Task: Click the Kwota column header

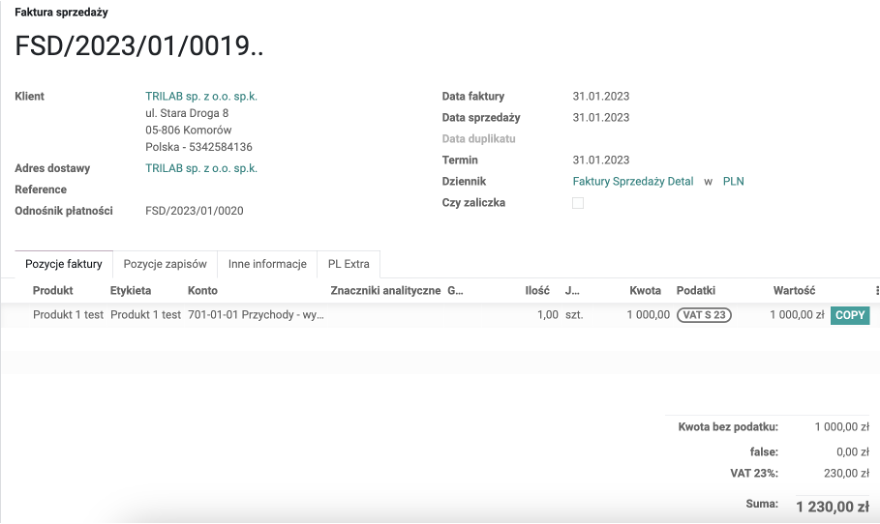Action: (x=645, y=291)
